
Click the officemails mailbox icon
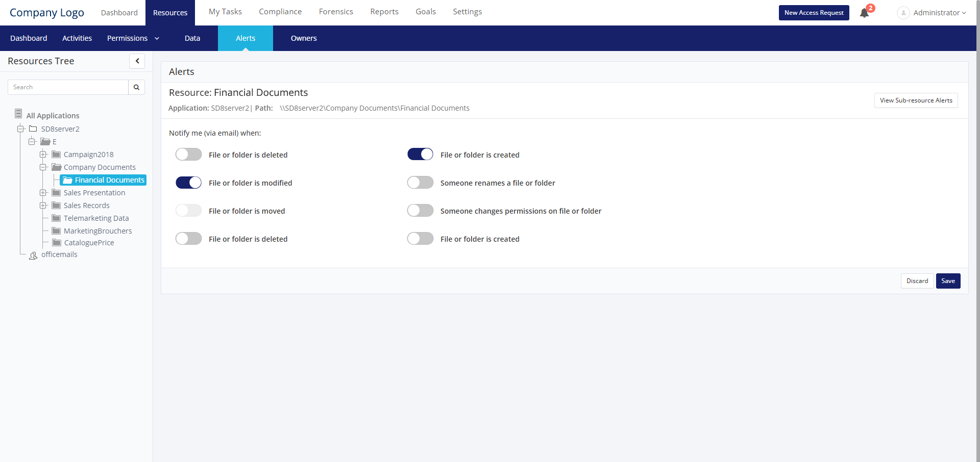pos(33,255)
